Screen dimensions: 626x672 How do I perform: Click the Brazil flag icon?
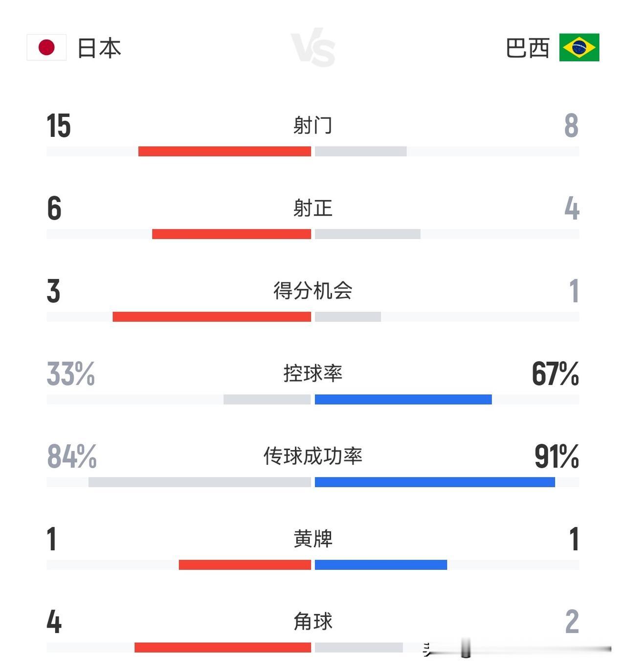[579, 47]
